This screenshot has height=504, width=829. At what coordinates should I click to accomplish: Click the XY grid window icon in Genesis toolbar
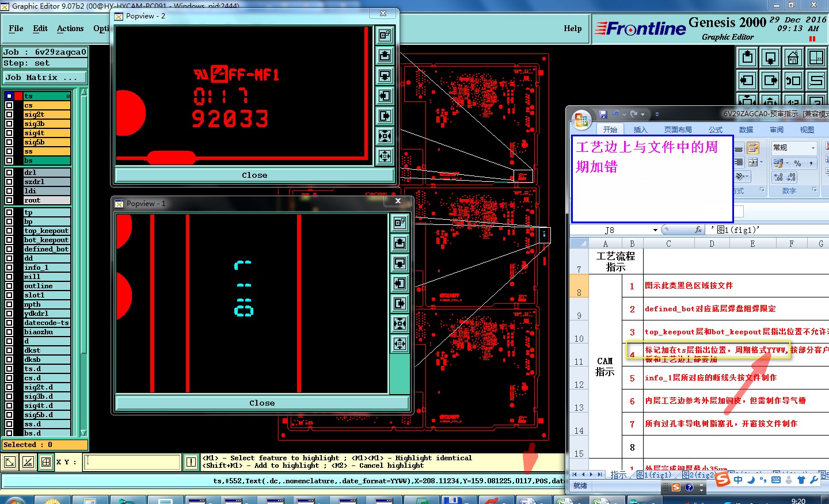pyautogui.click(x=816, y=58)
